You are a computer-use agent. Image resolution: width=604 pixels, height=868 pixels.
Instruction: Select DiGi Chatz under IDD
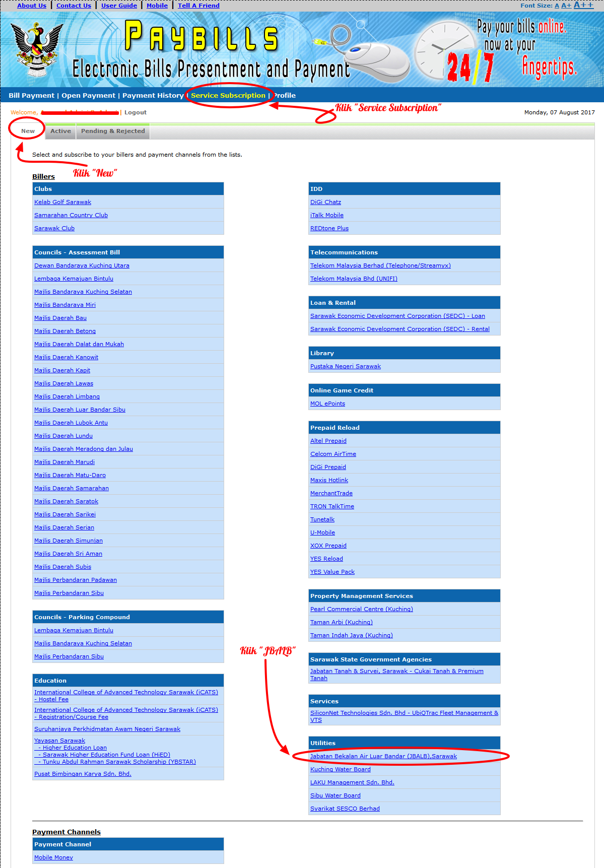(x=325, y=202)
